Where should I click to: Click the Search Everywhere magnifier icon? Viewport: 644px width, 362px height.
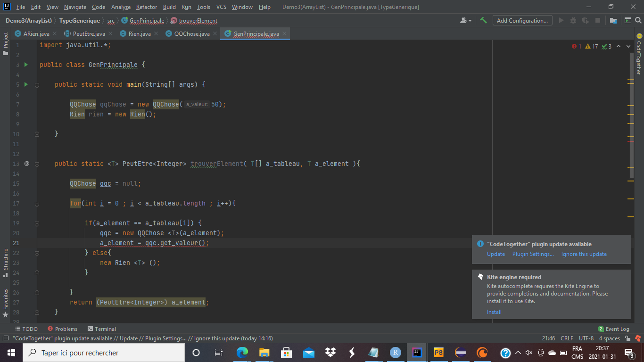(638, 21)
